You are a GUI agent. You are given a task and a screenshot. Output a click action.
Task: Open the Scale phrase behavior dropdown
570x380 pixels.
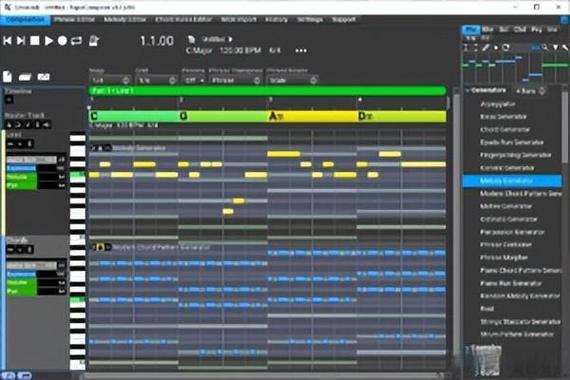click(x=292, y=80)
